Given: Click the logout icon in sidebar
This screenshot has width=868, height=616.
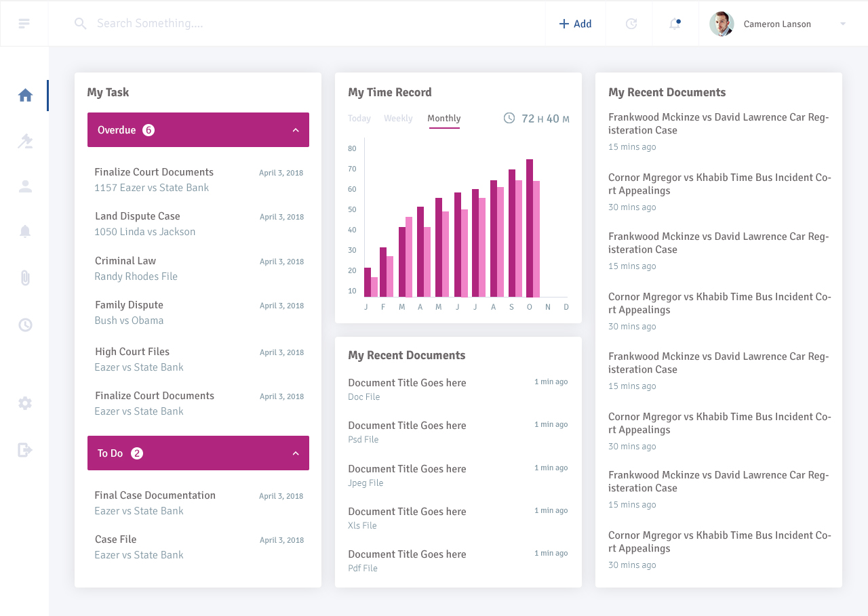Looking at the screenshot, I should 25,450.
